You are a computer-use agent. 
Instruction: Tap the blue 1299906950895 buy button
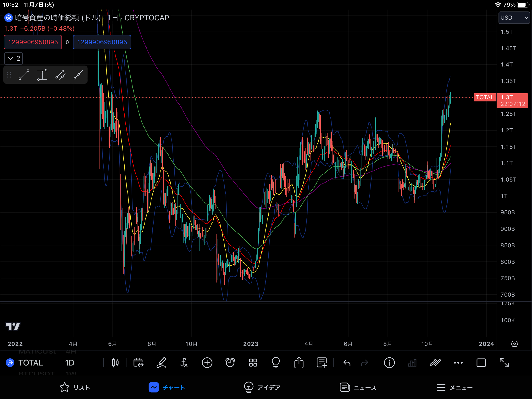click(102, 42)
